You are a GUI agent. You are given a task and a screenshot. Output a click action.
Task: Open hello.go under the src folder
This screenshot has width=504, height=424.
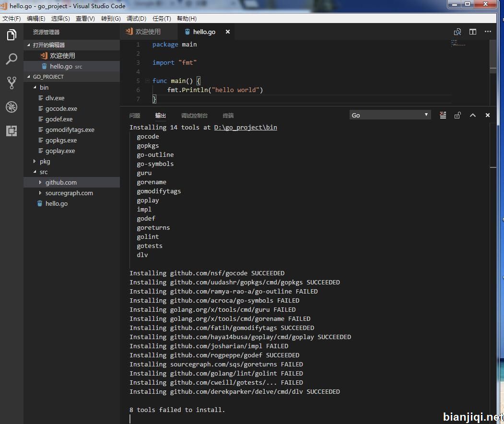[x=71, y=203]
